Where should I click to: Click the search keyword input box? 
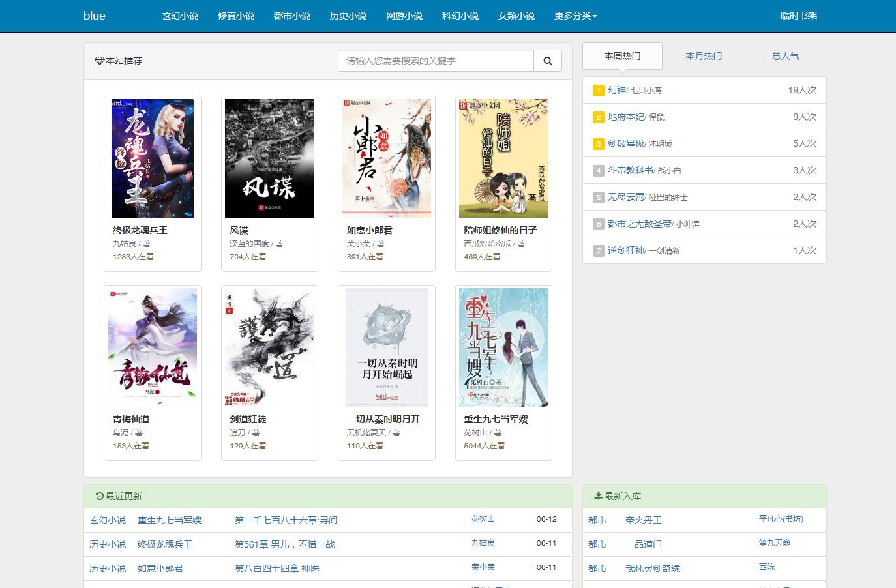point(435,60)
